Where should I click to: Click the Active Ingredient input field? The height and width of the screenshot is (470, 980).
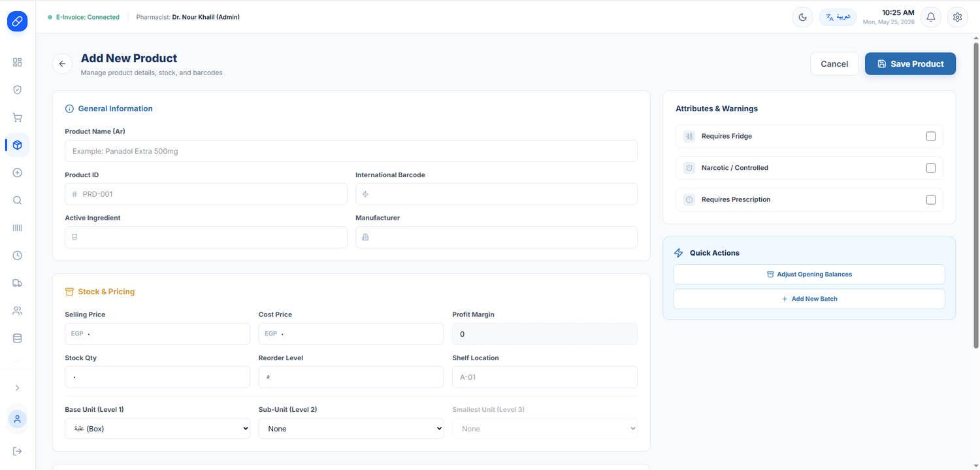point(206,237)
